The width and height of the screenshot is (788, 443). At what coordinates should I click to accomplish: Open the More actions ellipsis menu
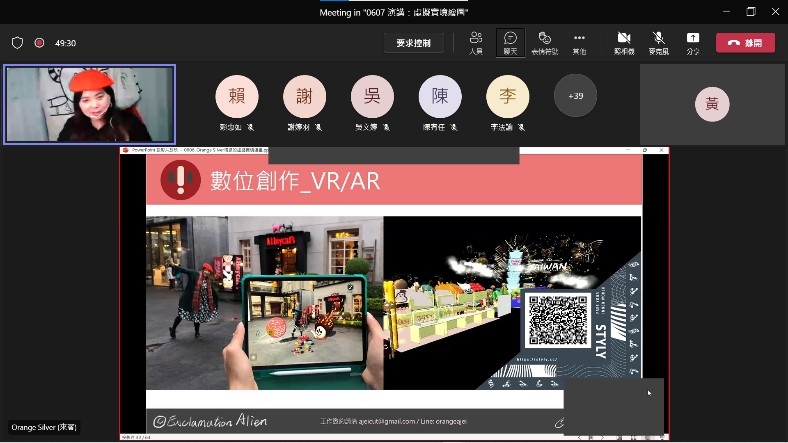[579, 42]
